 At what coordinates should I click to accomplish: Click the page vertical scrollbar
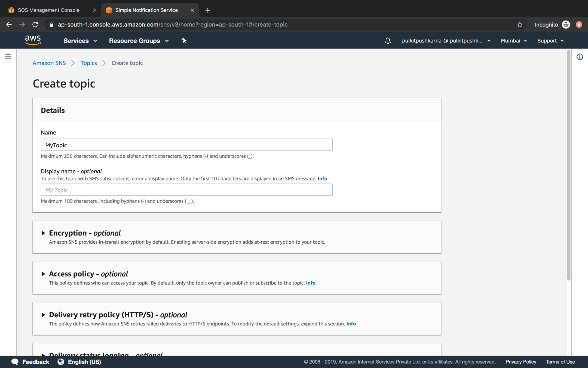click(x=568, y=164)
